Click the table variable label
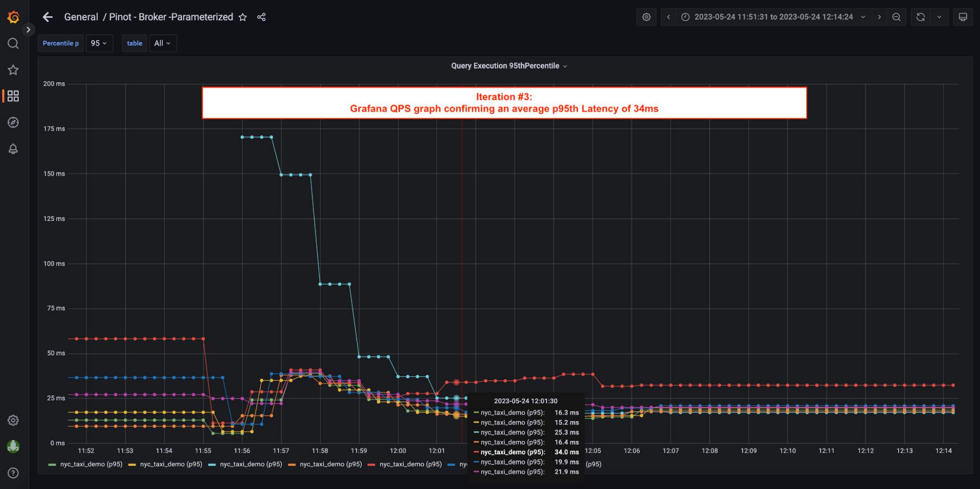 [134, 43]
